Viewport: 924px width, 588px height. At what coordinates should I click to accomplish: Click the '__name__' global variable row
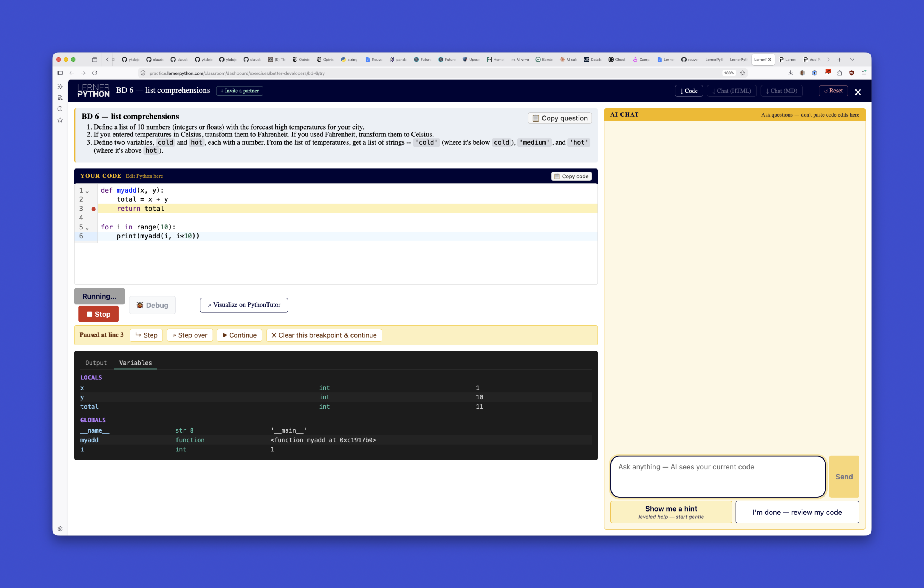click(x=336, y=430)
